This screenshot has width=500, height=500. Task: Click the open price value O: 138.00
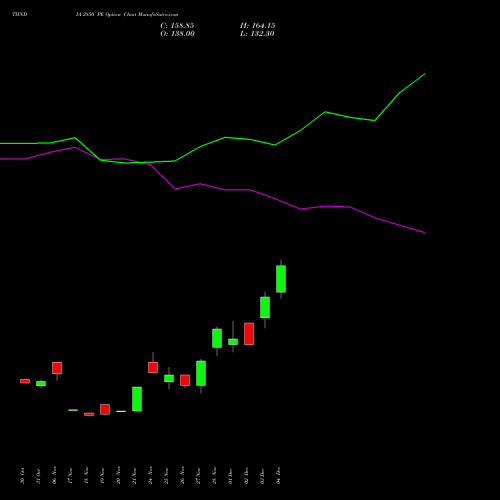coord(177,34)
